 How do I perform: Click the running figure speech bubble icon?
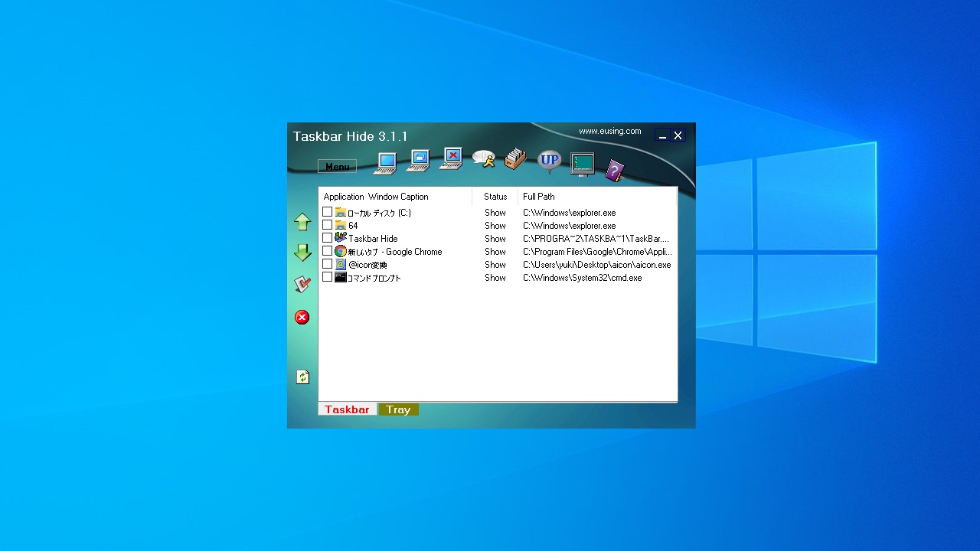point(483,158)
